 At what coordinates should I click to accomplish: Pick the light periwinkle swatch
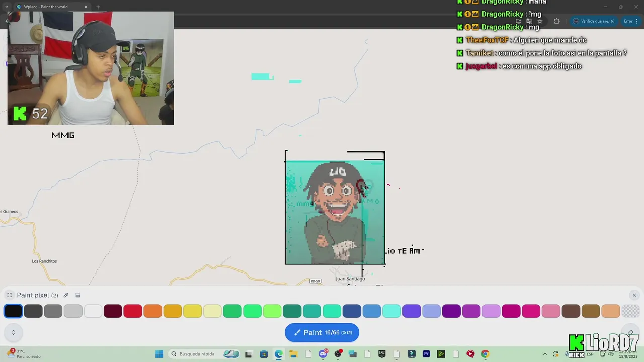(x=432, y=311)
